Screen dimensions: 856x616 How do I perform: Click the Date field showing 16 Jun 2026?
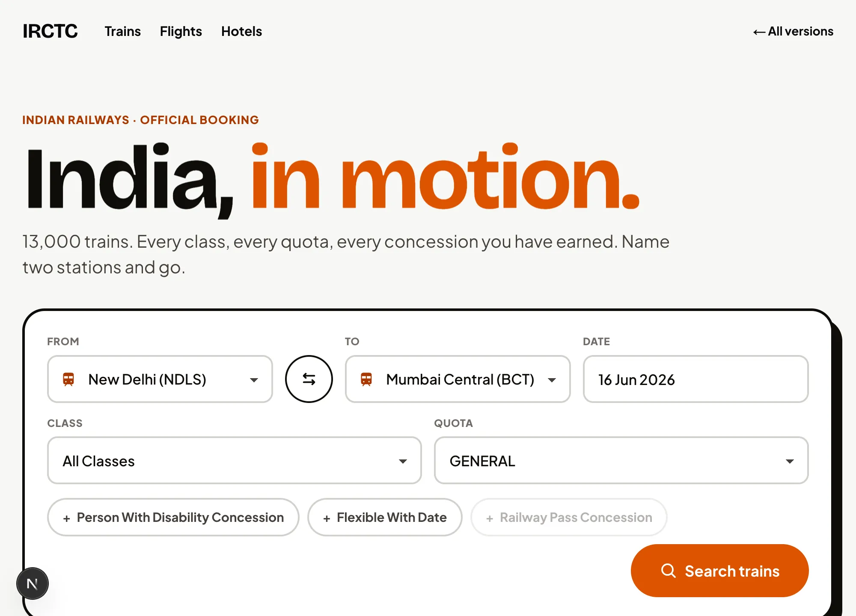[x=695, y=379]
